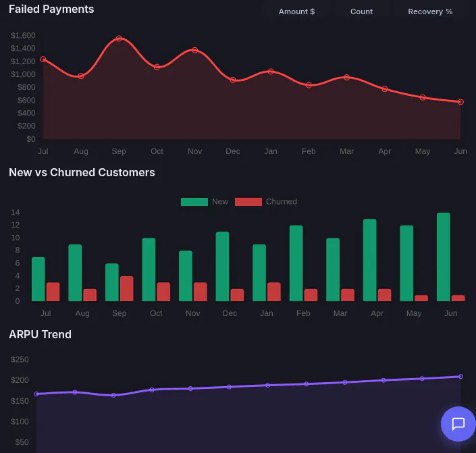Viewport: 476px width, 453px height.
Task: Click the Mar label under New vs Churned chart
Action: [x=340, y=313]
